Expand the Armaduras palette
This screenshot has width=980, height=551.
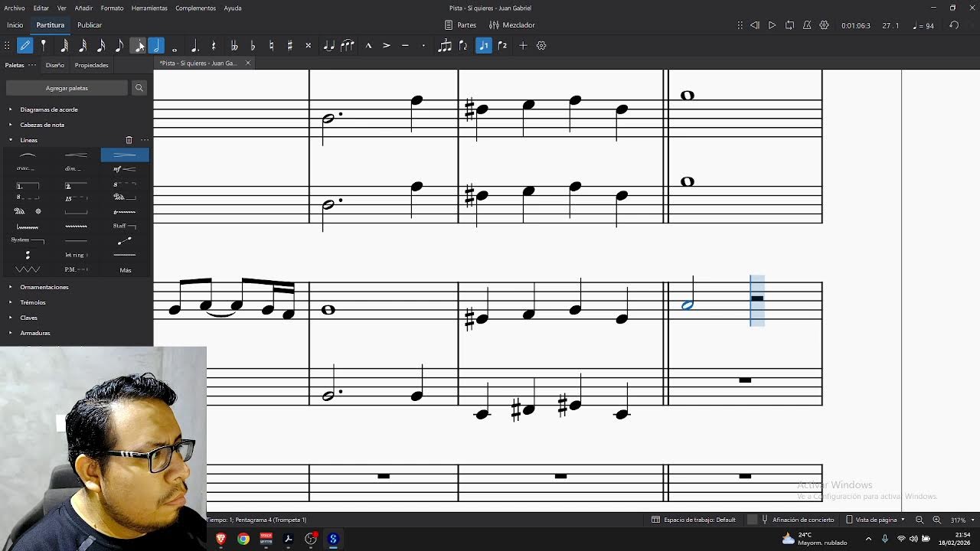click(x=11, y=333)
